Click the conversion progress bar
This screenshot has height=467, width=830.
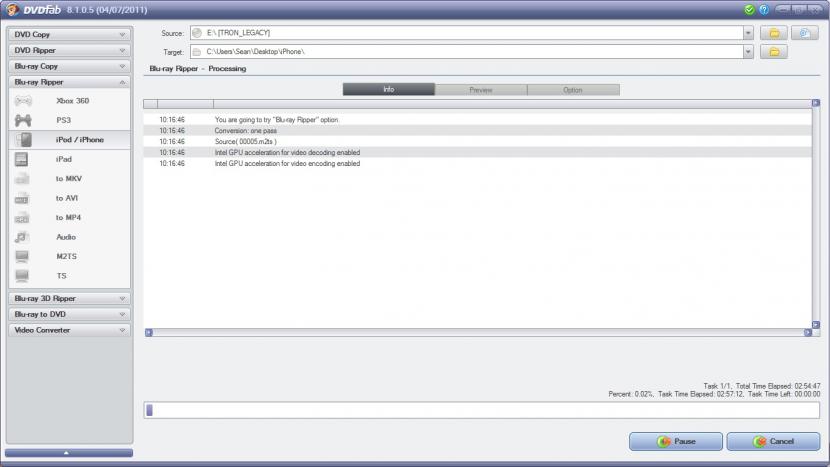482,410
